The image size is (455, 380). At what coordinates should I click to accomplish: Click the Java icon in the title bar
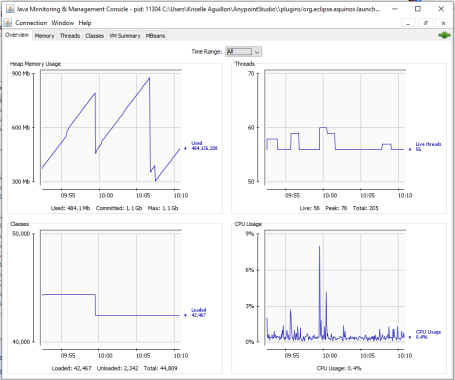coord(10,9)
